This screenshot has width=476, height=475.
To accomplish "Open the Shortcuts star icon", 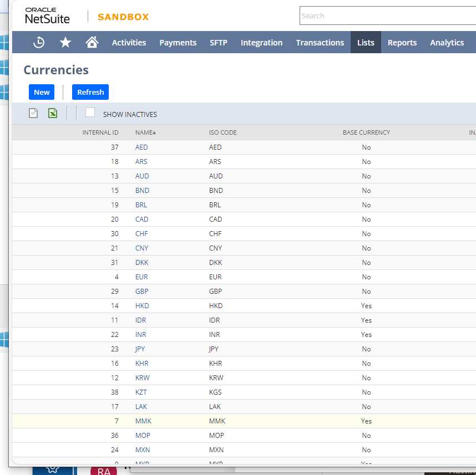I will pyautogui.click(x=65, y=43).
